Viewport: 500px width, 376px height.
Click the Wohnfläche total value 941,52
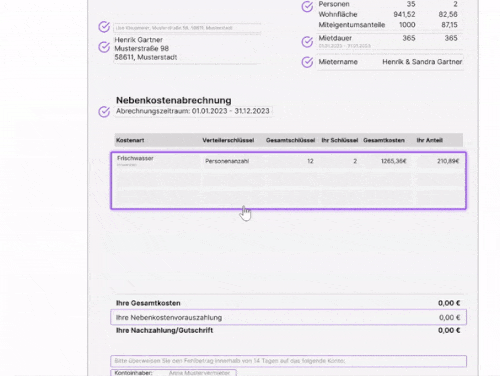coord(404,14)
